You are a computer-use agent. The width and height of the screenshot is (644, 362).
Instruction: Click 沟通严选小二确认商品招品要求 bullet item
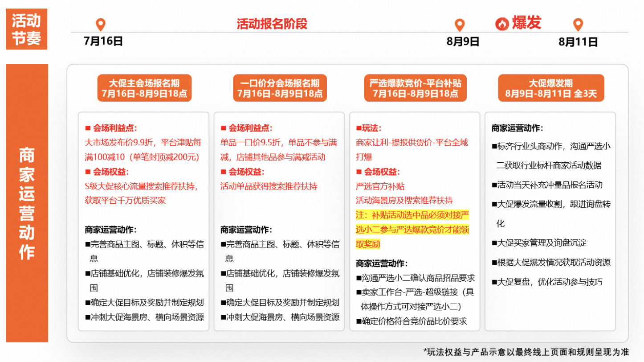click(416, 278)
